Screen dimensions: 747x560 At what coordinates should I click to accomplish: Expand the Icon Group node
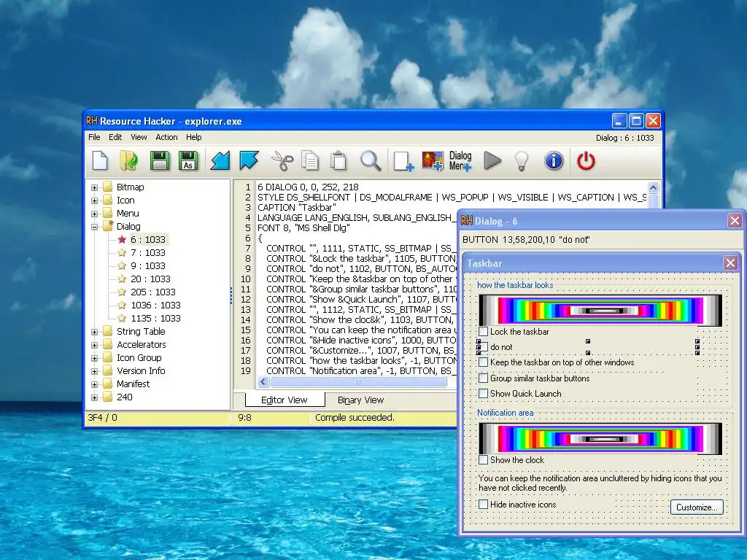click(94, 358)
